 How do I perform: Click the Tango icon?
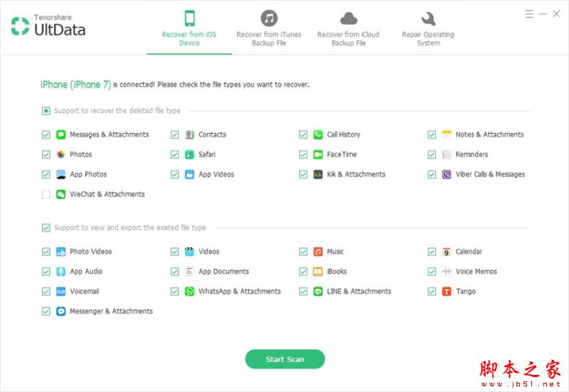click(x=447, y=292)
